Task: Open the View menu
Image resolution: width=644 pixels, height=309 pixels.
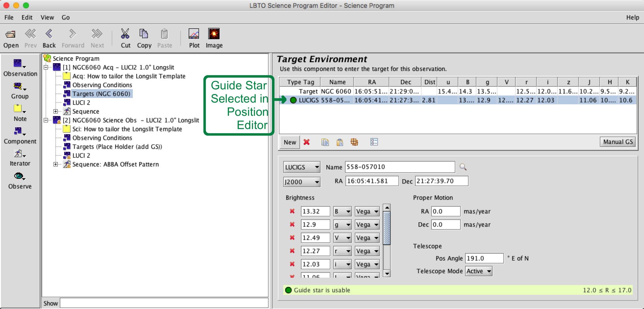Action: tap(47, 17)
